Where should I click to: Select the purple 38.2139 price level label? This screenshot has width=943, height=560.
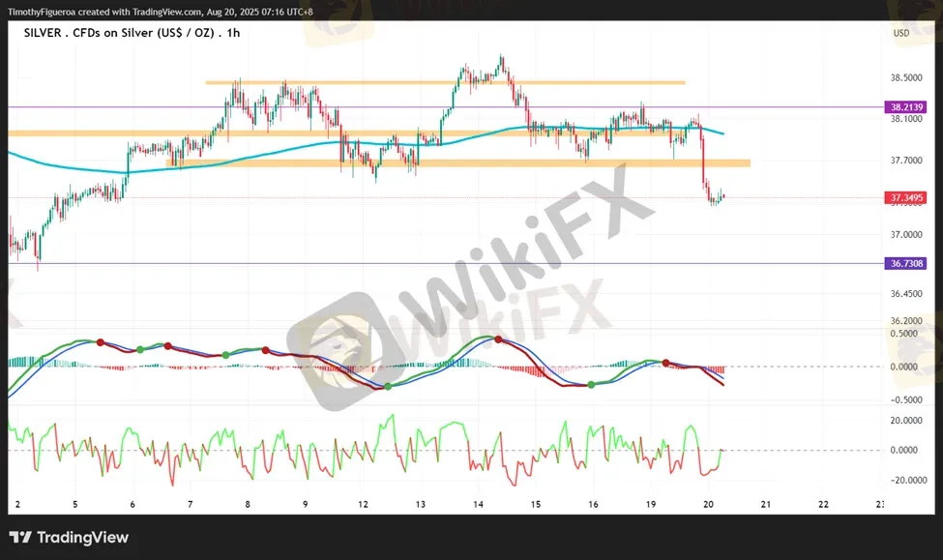pos(907,106)
